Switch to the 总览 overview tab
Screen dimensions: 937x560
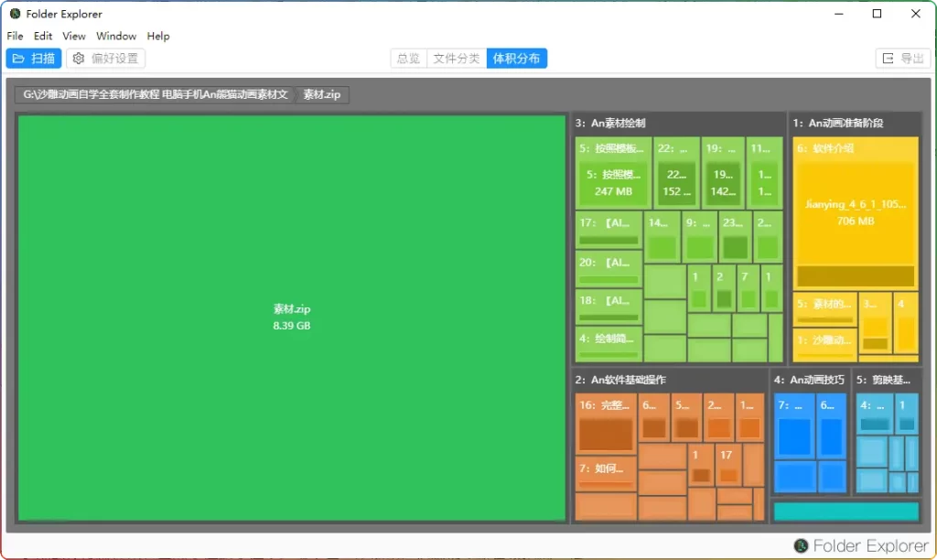pyautogui.click(x=408, y=59)
